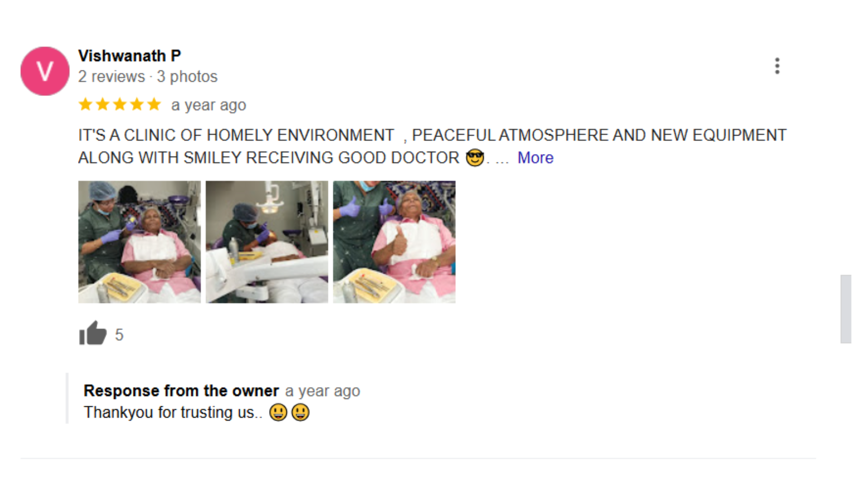Viewport: 868px width, 488px height.
Task: Open reviewer name Vishwanath P
Action: tap(130, 56)
